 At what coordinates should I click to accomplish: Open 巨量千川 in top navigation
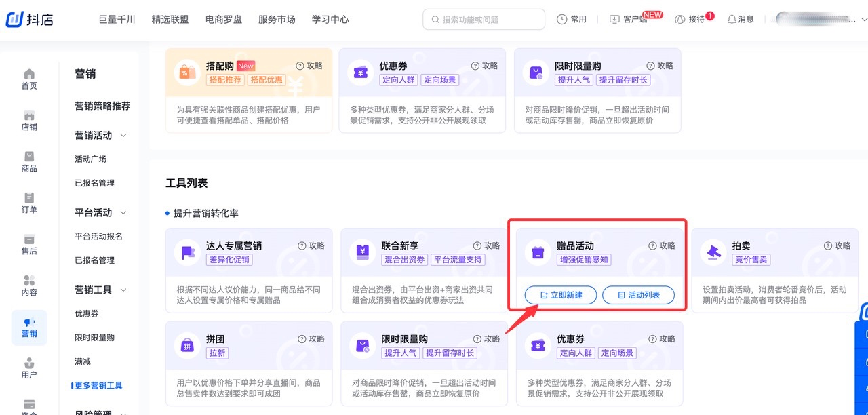[x=117, y=20]
